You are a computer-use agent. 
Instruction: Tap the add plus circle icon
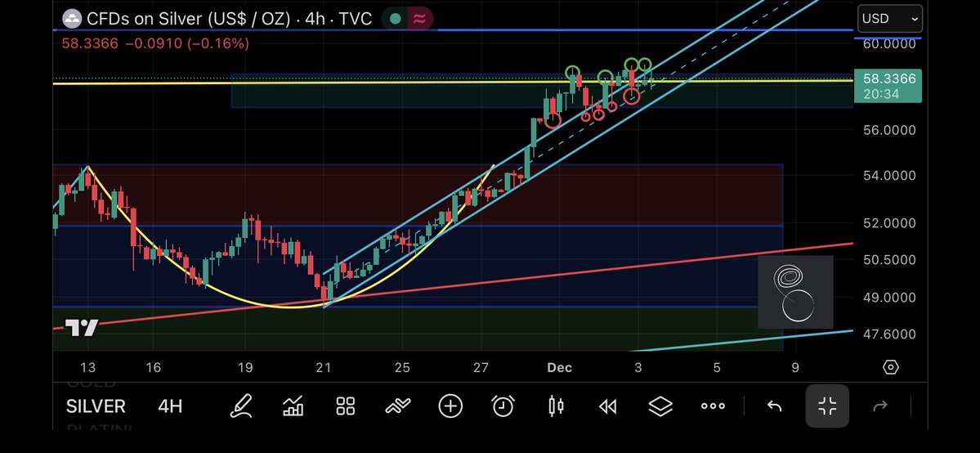[x=450, y=406]
